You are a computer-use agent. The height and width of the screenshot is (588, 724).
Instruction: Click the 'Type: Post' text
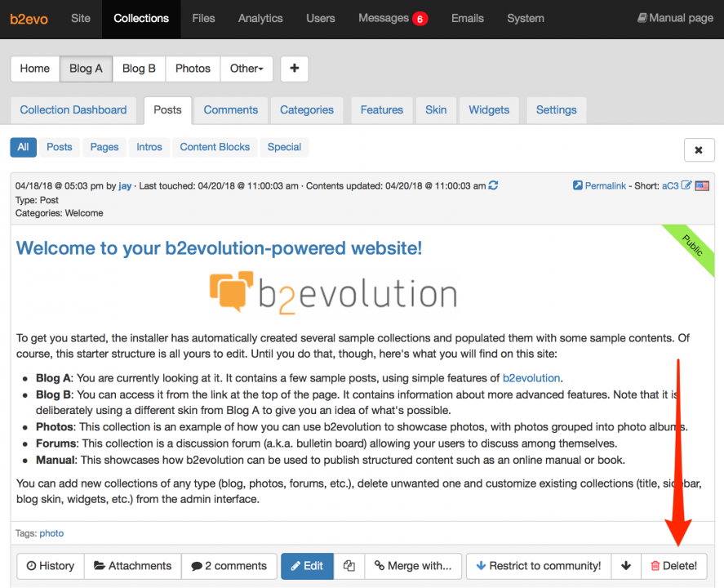coord(37,200)
